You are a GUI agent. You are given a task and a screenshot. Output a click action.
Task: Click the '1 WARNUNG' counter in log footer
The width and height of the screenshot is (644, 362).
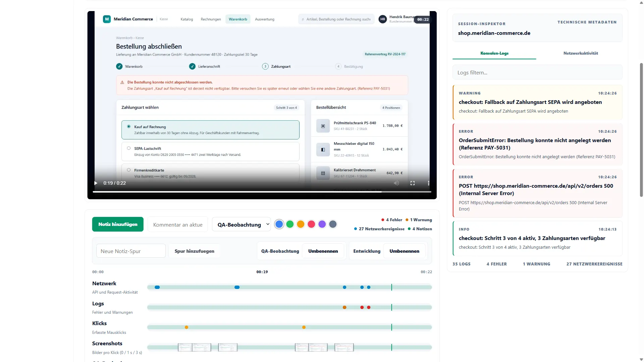pos(537,264)
